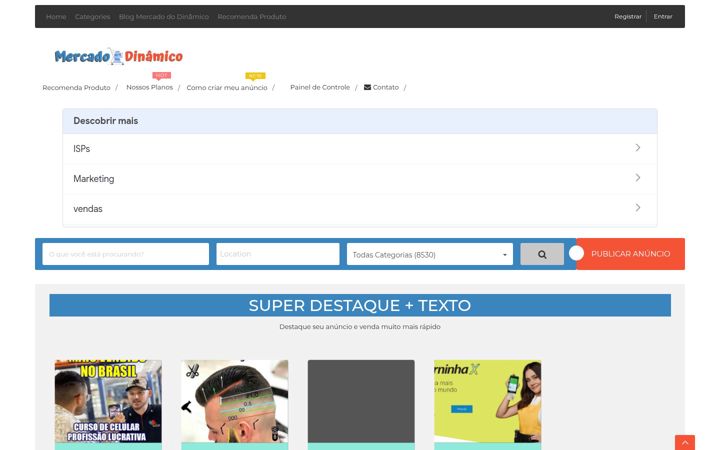The width and height of the screenshot is (720, 450).
Task: Open Categories in top navigation
Action: [x=92, y=17]
